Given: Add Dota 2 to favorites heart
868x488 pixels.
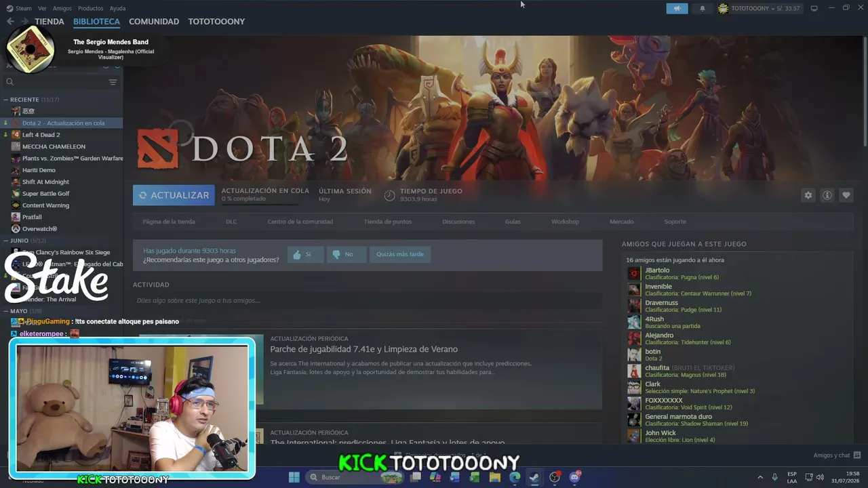Looking at the screenshot, I should 846,195.
